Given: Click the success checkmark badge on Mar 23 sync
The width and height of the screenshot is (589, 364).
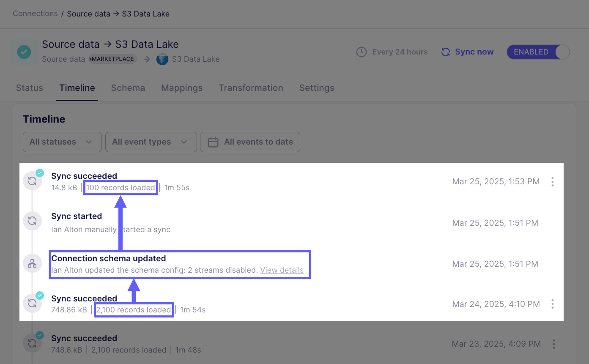Looking at the screenshot, I should (39, 335).
